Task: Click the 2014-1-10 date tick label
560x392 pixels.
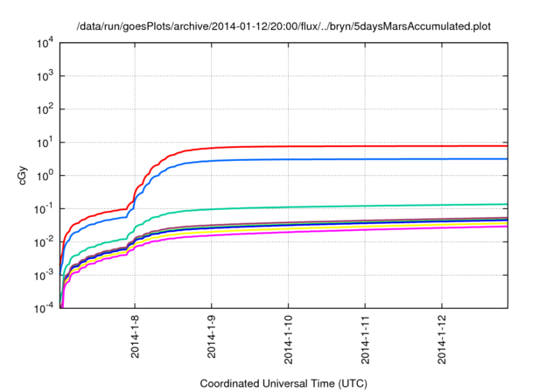Action: click(288, 339)
